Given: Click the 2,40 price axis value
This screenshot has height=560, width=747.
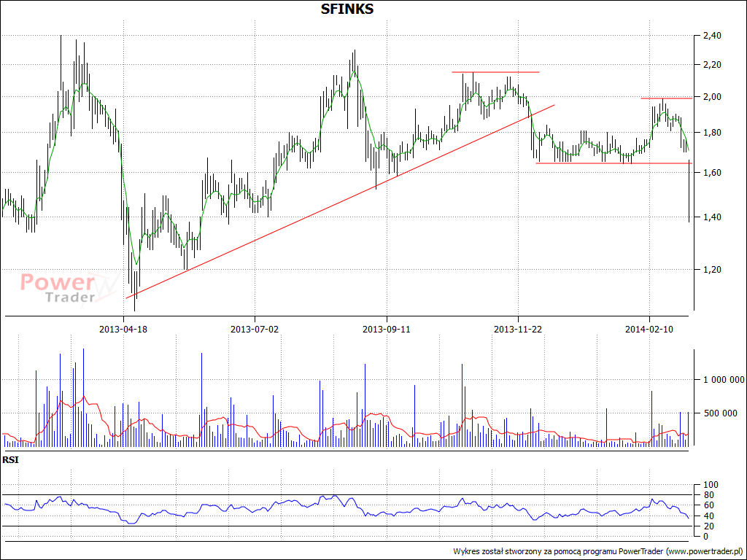Looking at the screenshot, I should [712, 35].
